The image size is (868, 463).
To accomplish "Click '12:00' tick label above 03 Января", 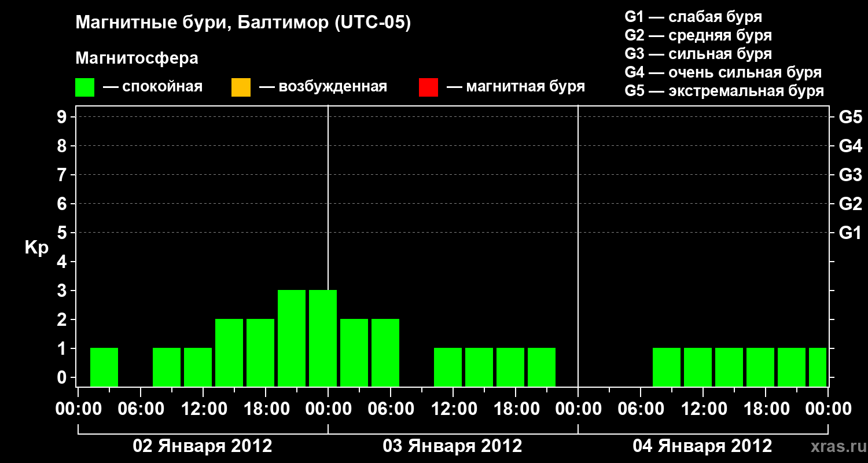I will (x=453, y=409).
